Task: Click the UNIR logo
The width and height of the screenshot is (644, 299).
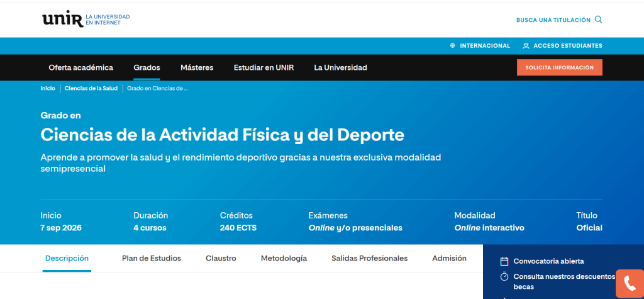Action: pos(86,20)
